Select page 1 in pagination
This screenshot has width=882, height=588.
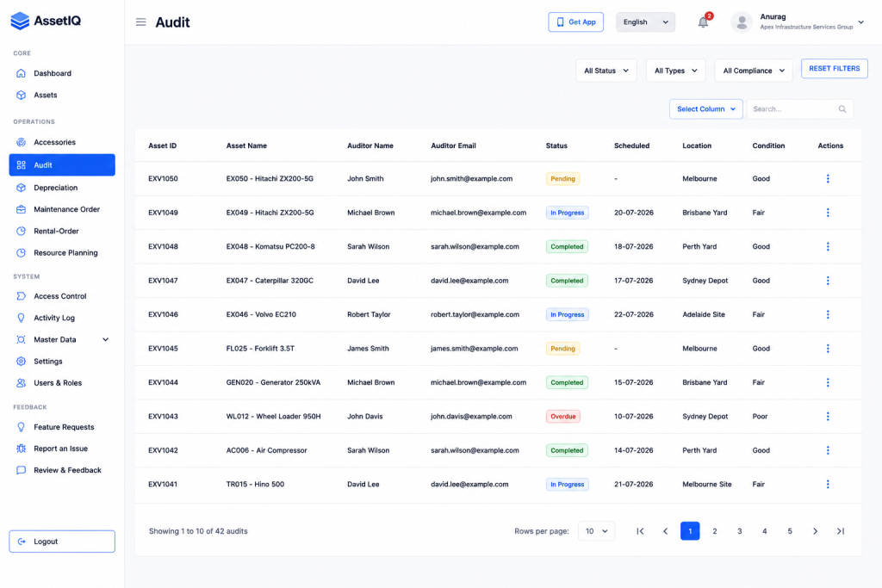pyautogui.click(x=690, y=531)
